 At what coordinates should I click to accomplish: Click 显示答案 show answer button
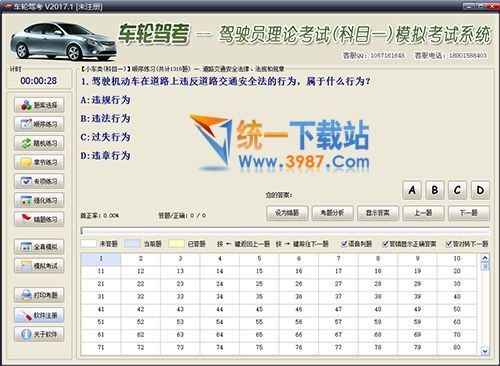tap(378, 213)
